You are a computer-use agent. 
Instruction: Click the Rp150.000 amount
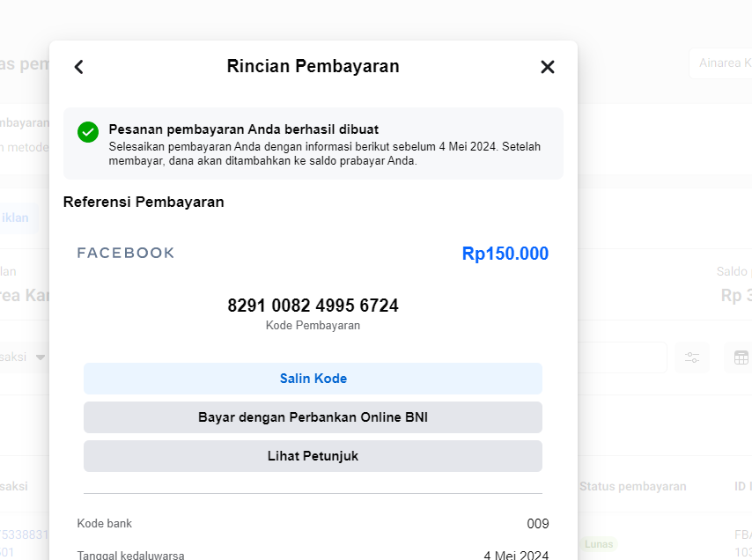tap(505, 254)
